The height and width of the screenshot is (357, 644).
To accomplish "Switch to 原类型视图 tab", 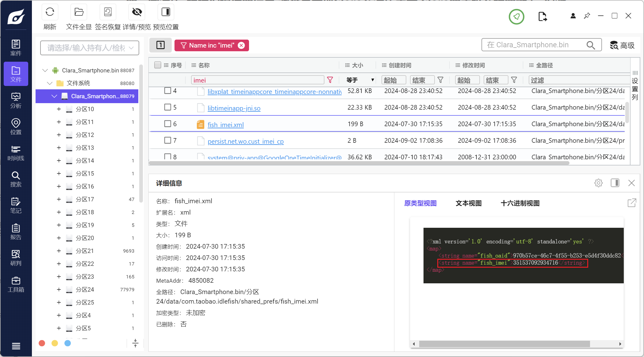I will 420,203.
